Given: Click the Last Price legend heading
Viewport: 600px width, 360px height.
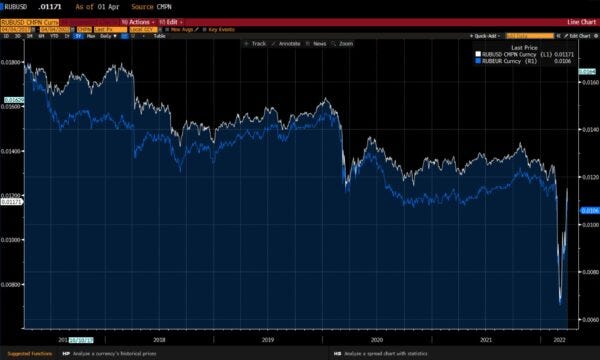Looking at the screenshot, I should [x=524, y=48].
